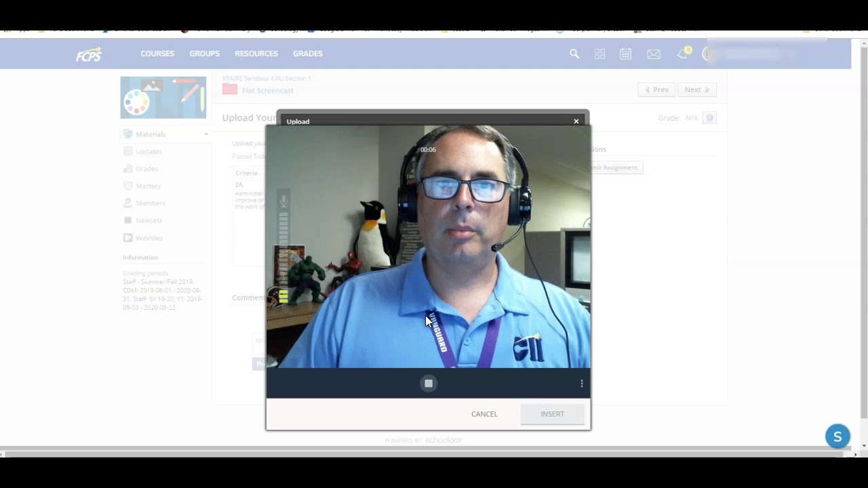Click the grade info icon
Viewport: 868px width, 488px height.
[x=709, y=118]
